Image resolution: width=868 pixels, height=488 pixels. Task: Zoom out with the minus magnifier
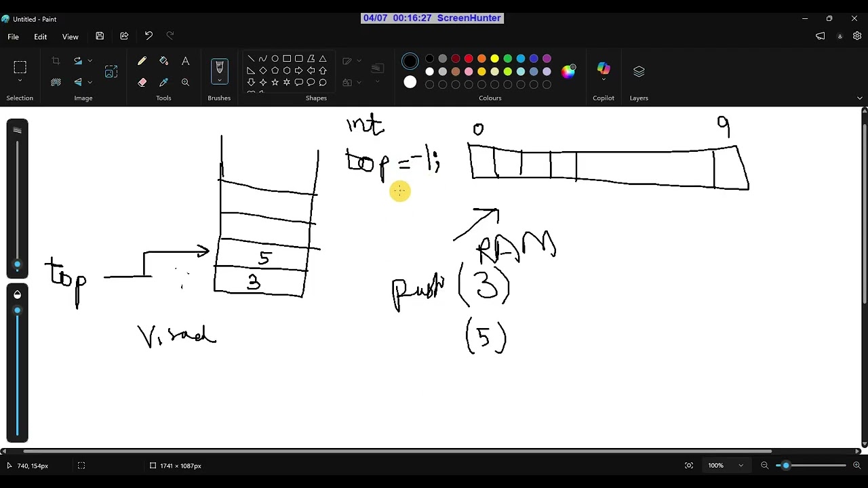coord(764,466)
